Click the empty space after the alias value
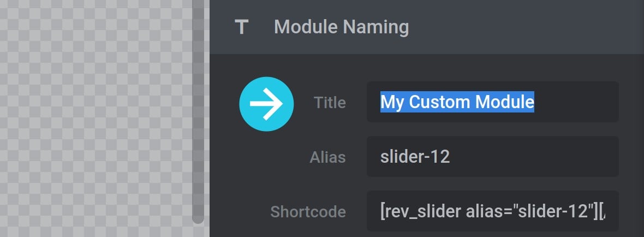This screenshot has width=644, height=237. (534, 157)
